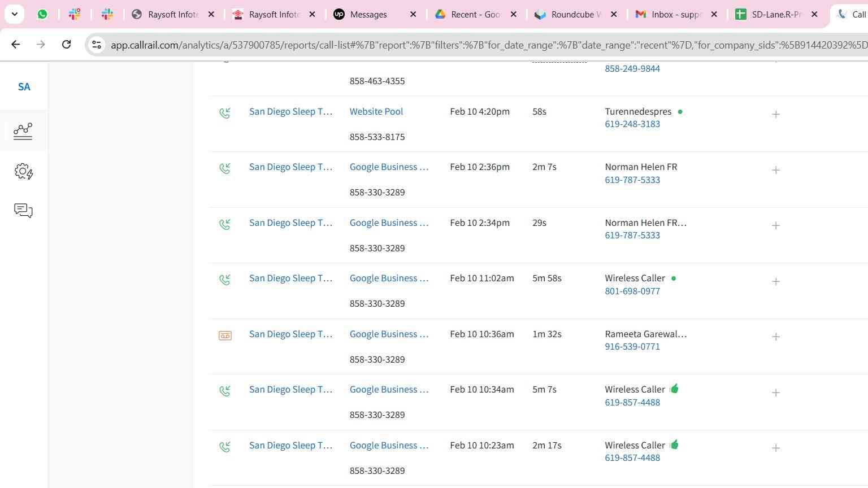This screenshot has width=868, height=488.
Task: Click inbound call icon for Feb 10 11:02am
Action: pyautogui.click(x=225, y=280)
